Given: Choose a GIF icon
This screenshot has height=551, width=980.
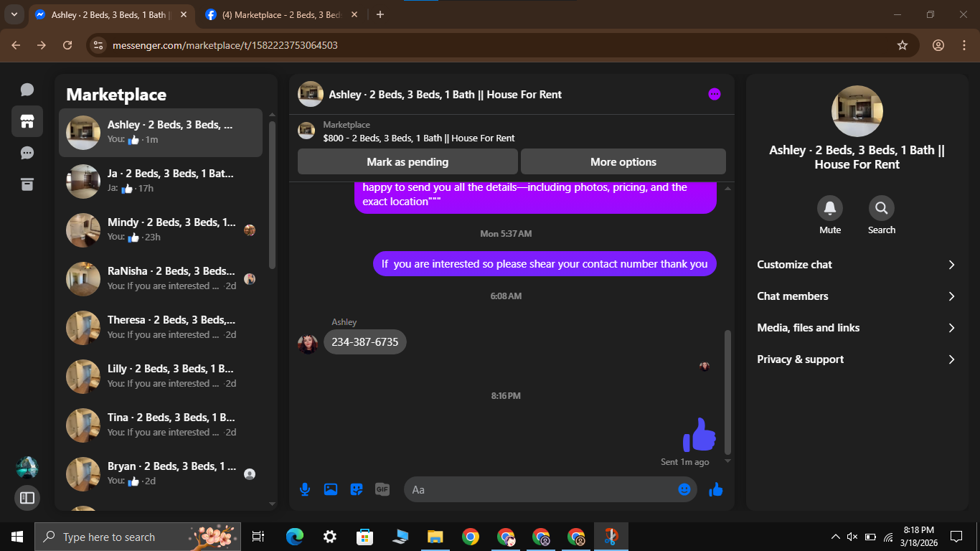Looking at the screenshot, I should (382, 489).
